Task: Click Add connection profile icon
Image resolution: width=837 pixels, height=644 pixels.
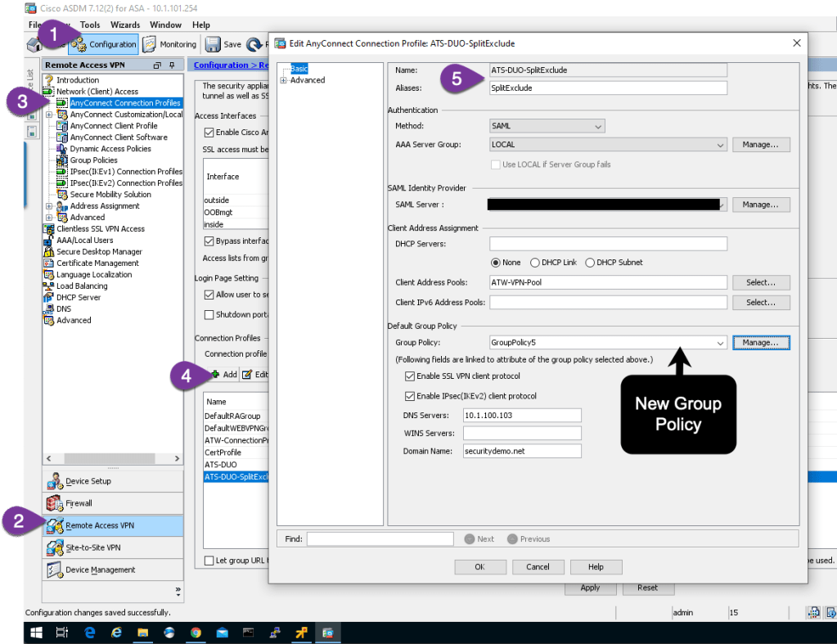Action: pyautogui.click(x=223, y=374)
